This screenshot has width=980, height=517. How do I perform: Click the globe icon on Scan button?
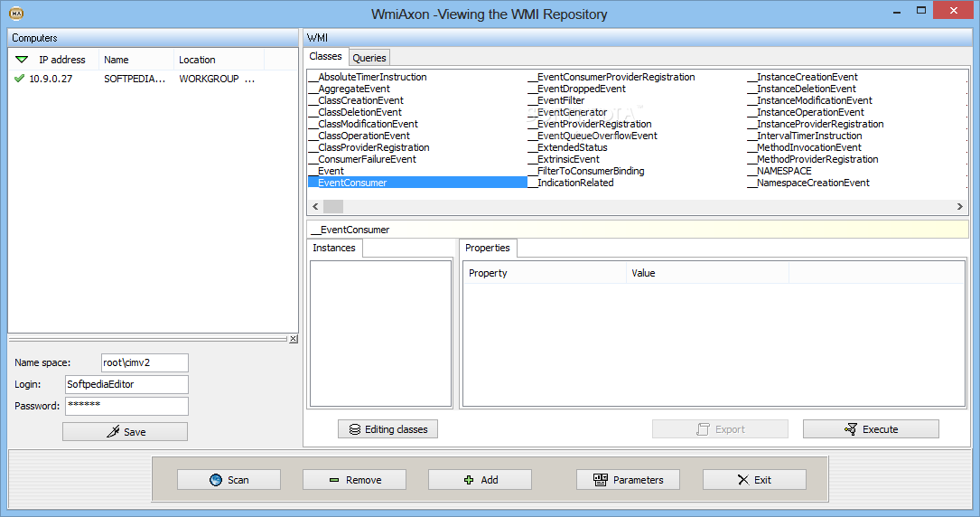(216, 480)
